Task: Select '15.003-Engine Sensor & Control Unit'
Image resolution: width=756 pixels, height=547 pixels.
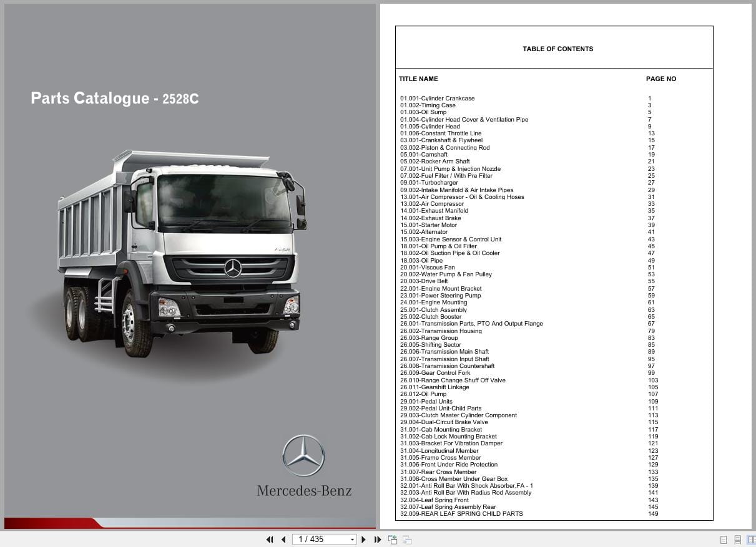Action: (451, 240)
